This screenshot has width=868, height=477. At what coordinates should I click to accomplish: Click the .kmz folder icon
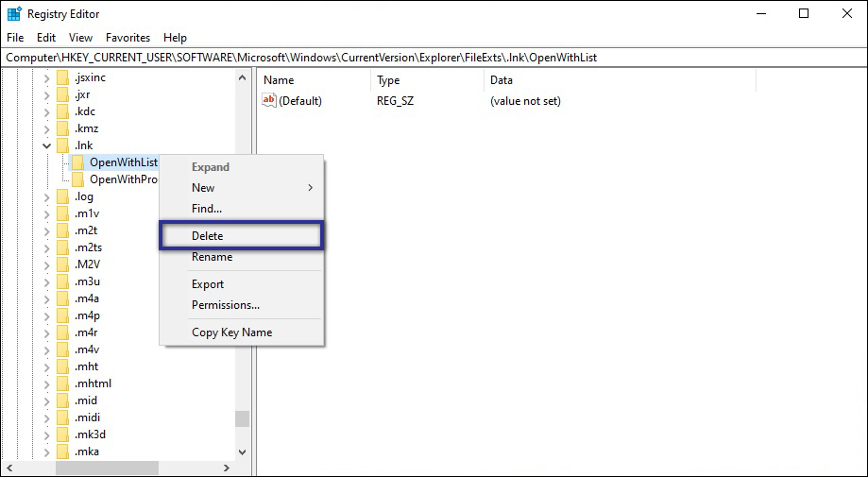pos(62,128)
